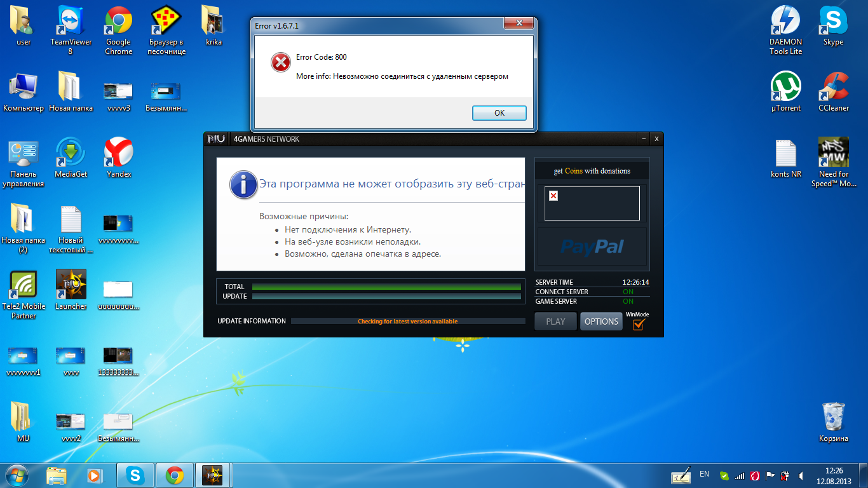Open the TeamViewer 8 desktop icon
Screen dimensions: 868x488
pyautogui.click(x=71, y=22)
